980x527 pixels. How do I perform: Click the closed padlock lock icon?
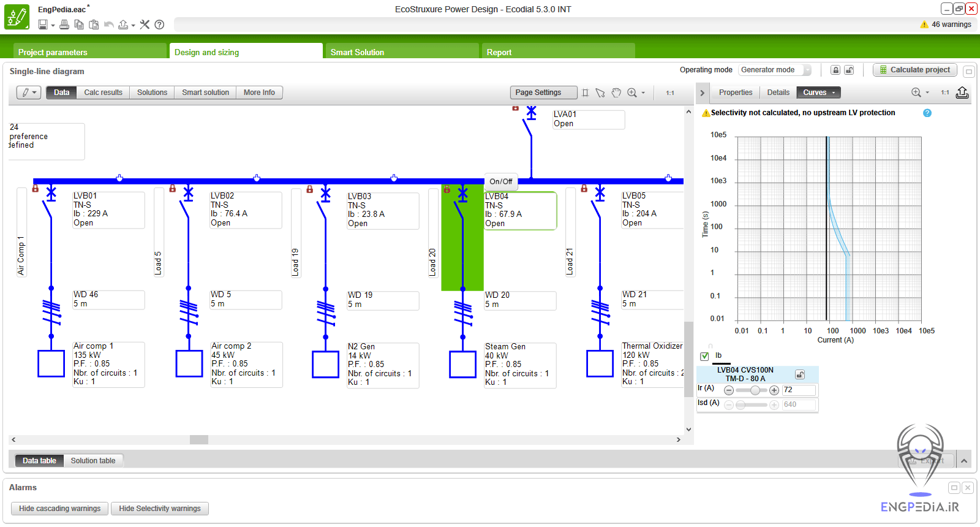tap(835, 70)
